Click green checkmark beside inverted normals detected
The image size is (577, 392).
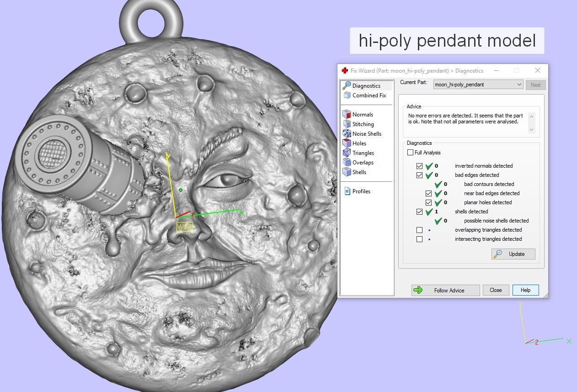click(x=429, y=165)
